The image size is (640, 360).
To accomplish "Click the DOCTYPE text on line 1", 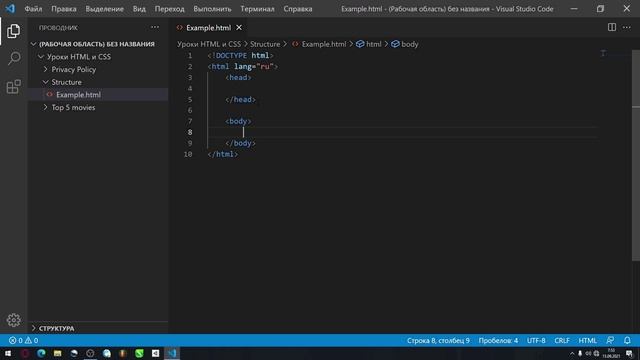I will (x=231, y=56).
